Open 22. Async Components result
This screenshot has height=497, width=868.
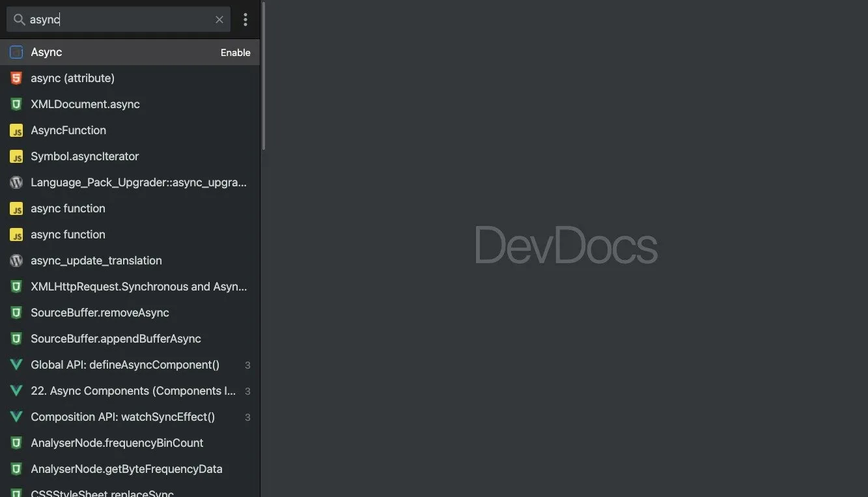(x=130, y=391)
